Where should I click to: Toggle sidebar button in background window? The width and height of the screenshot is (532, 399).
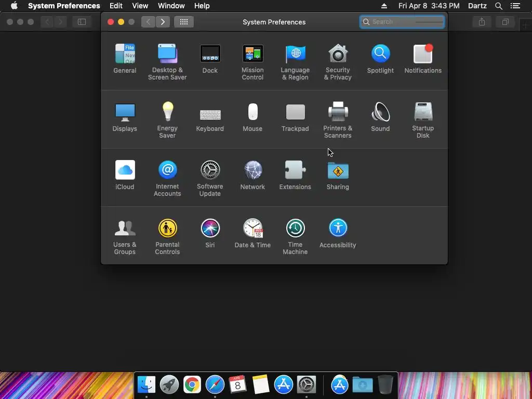tap(82, 22)
